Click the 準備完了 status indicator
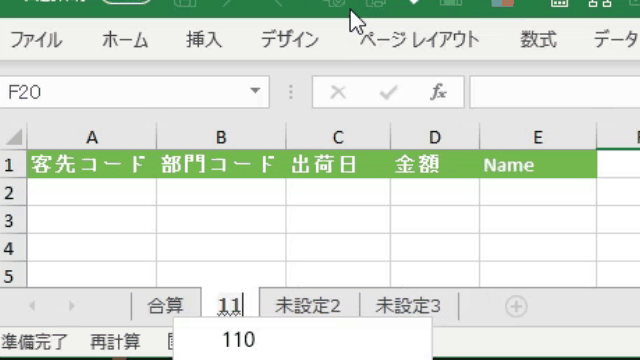Image resolution: width=640 pixels, height=360 pixels. (x=34, y=342)
